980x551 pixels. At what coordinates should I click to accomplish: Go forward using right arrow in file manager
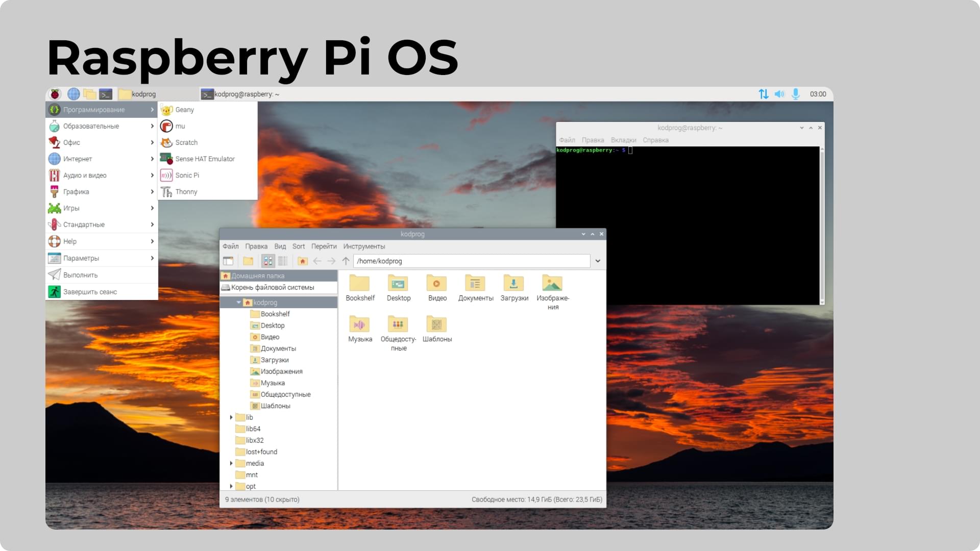pos(331,261)
